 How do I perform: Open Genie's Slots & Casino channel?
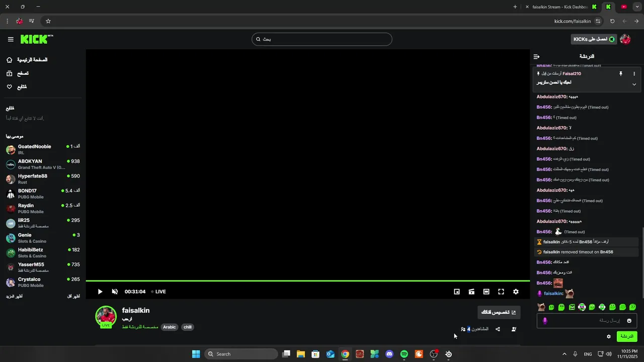pyautogui.click(x=43, y=238)
